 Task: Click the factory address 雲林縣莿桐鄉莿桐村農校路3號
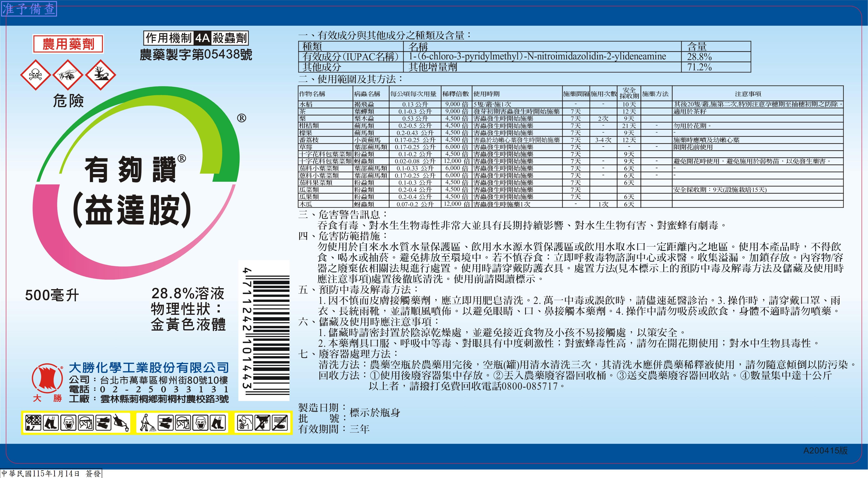click(164, 399)
